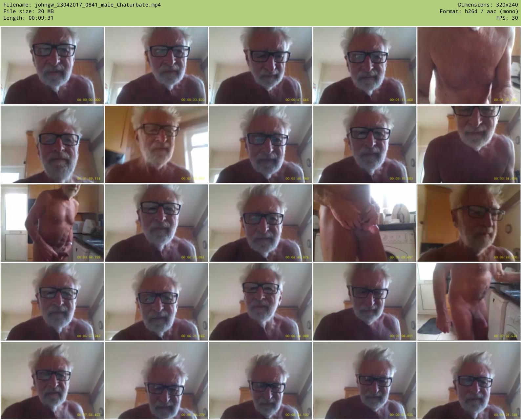Select the thumbnail timestamped 00:05:09
The width and height of the screenshot is (521, 420).
point(365,223)
